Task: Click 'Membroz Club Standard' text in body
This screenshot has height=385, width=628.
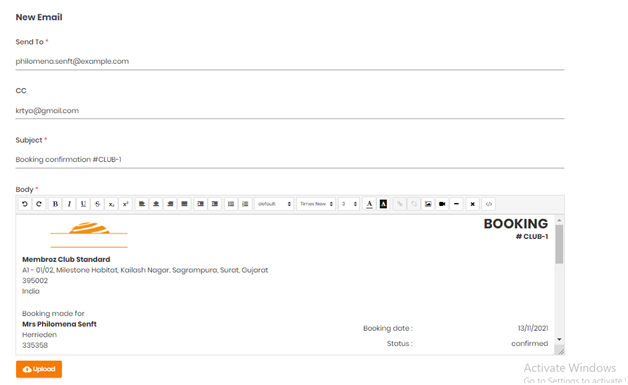Action: 66,259
